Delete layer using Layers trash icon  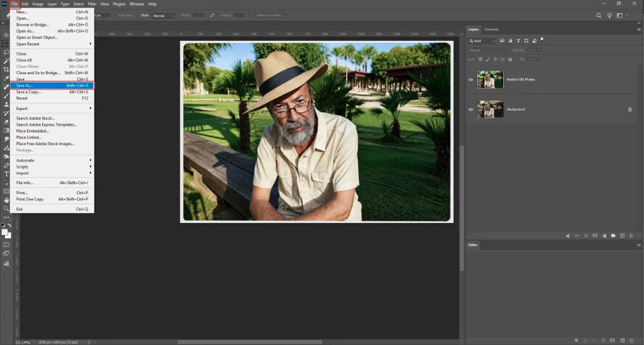631,236
